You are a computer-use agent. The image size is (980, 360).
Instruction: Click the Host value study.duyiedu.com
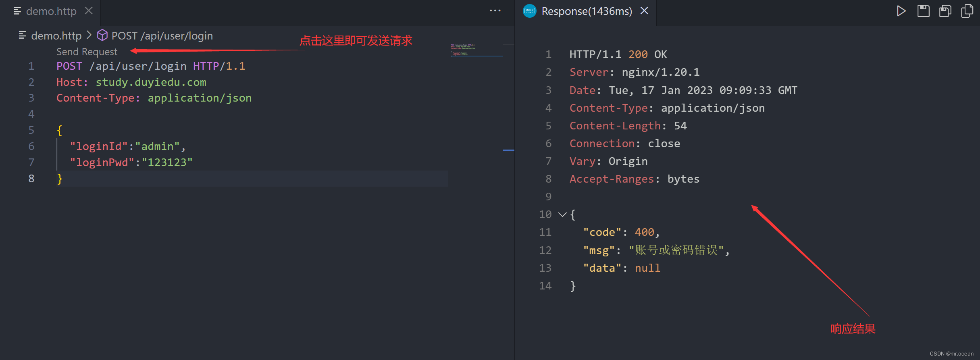pos(151,82)
